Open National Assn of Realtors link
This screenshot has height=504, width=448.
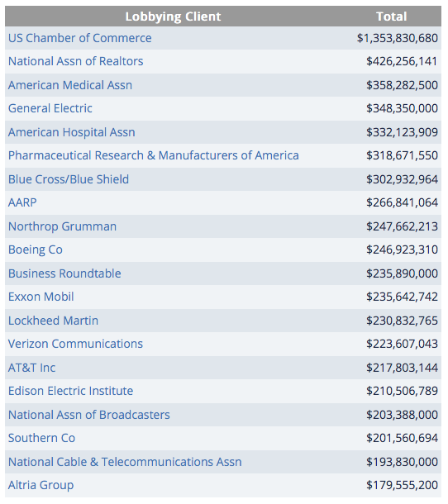pos(75,61)
